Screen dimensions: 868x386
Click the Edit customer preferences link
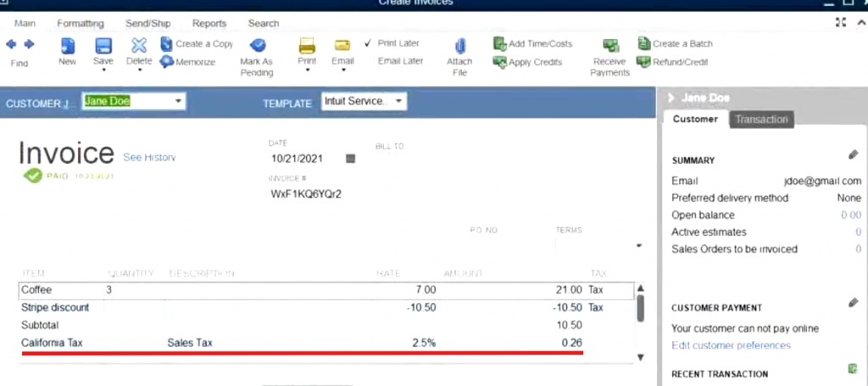pyautogui.click(x=731, y=345)
